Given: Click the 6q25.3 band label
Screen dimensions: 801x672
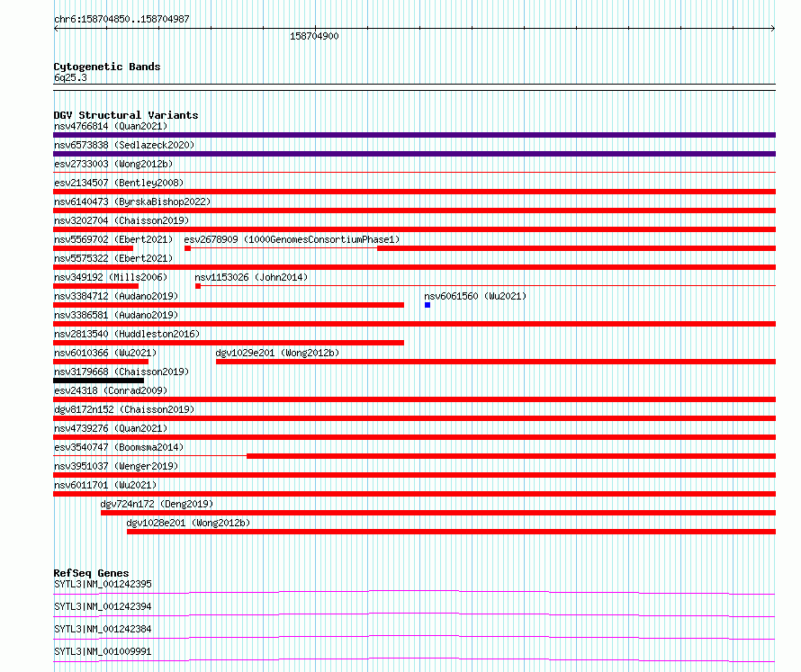Looking at the screenshot, I should (70, 77).
